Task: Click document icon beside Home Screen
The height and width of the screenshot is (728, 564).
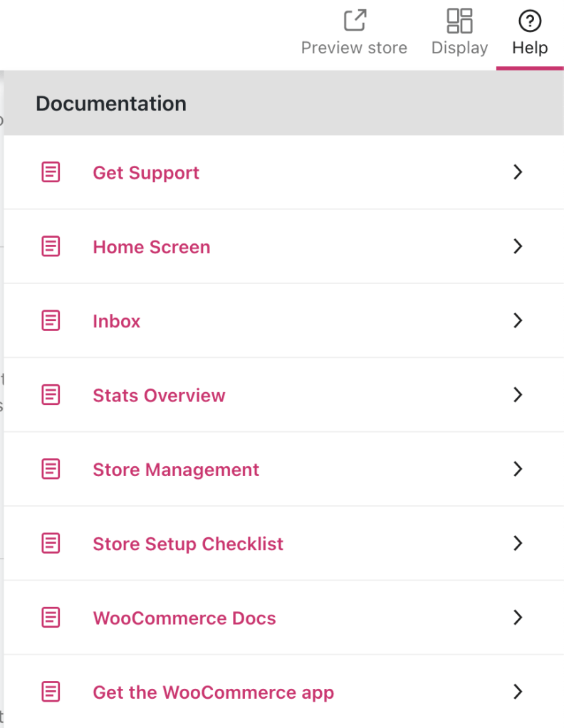Action: point(51,247)
